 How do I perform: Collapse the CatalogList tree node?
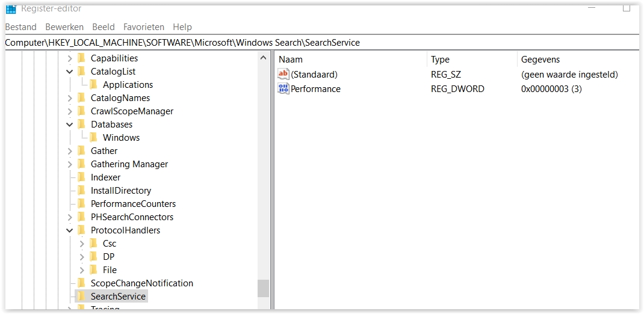70,72
